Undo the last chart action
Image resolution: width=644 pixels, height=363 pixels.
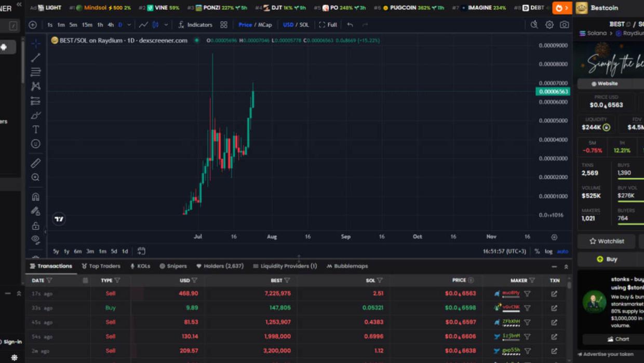click(x=350, y=24)
